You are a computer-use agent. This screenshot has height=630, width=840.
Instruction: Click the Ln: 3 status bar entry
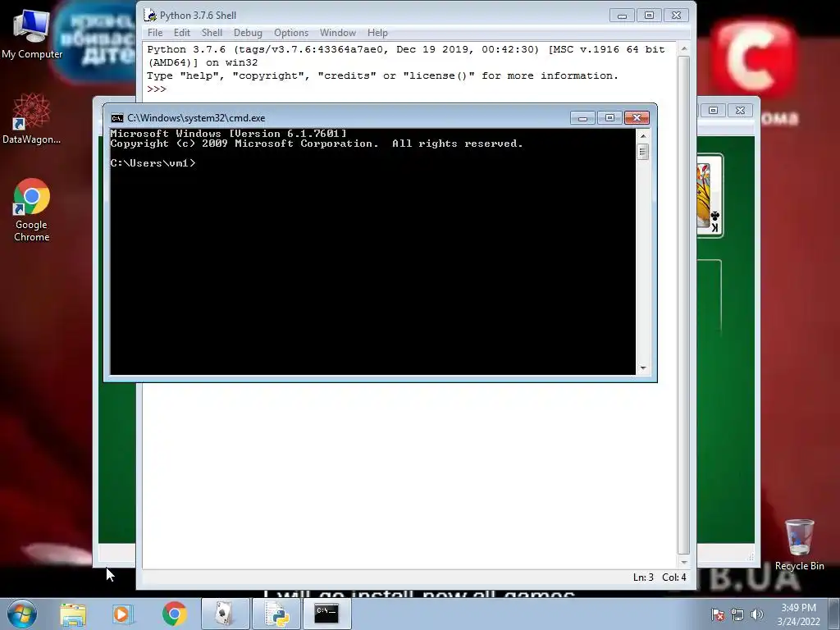point(643,577)
